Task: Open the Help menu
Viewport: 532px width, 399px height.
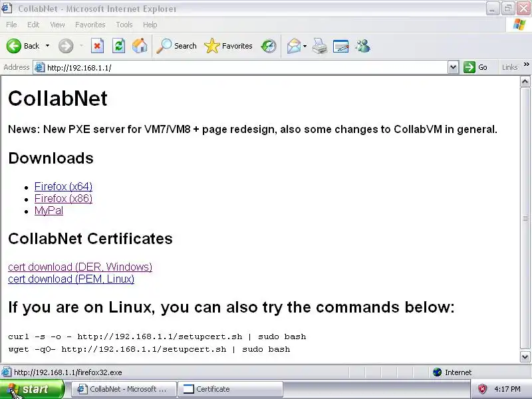Action: click(150, 25)
